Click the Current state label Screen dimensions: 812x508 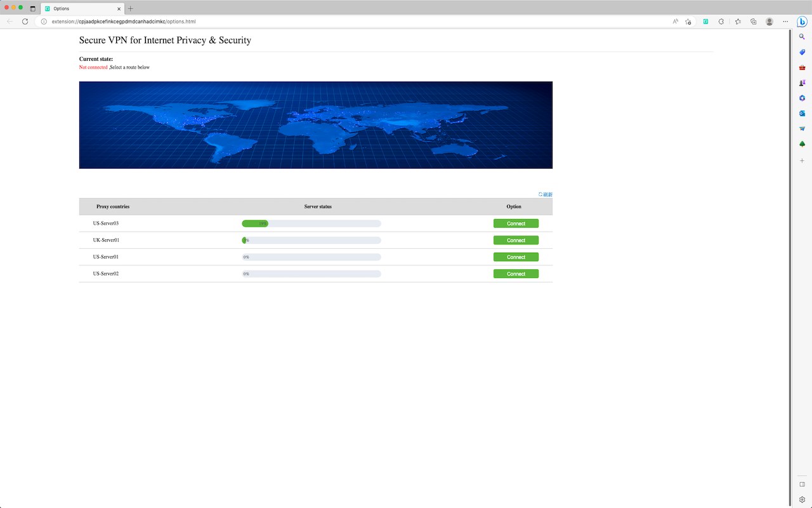(96, 59)
